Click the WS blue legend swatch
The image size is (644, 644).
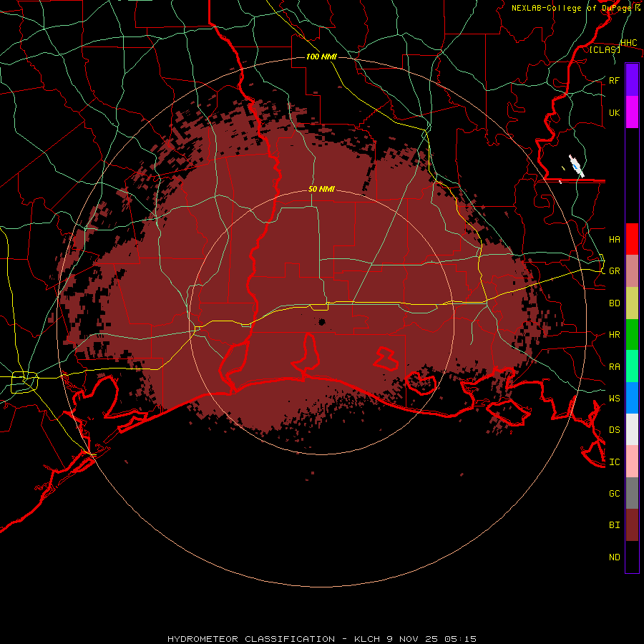coord(632,398)
